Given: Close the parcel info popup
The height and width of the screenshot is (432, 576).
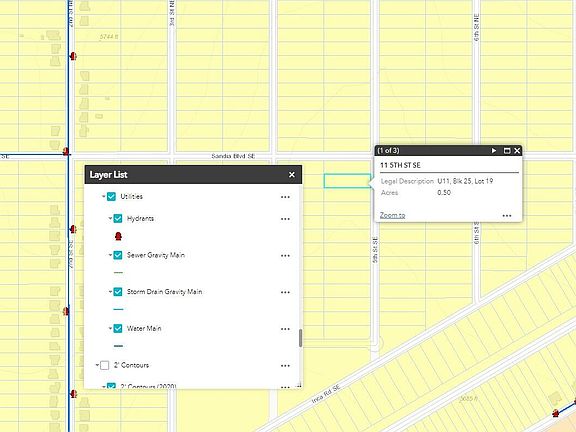Looking at the screenshot, I should coord(517,151).
